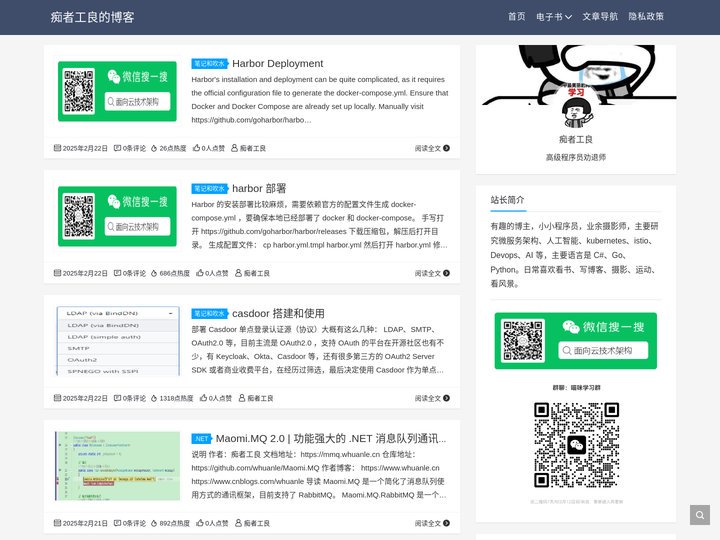Click 阅读全文 text on casdoor post
Viewport: 720px width, 540px height.
tap(428, 398)
